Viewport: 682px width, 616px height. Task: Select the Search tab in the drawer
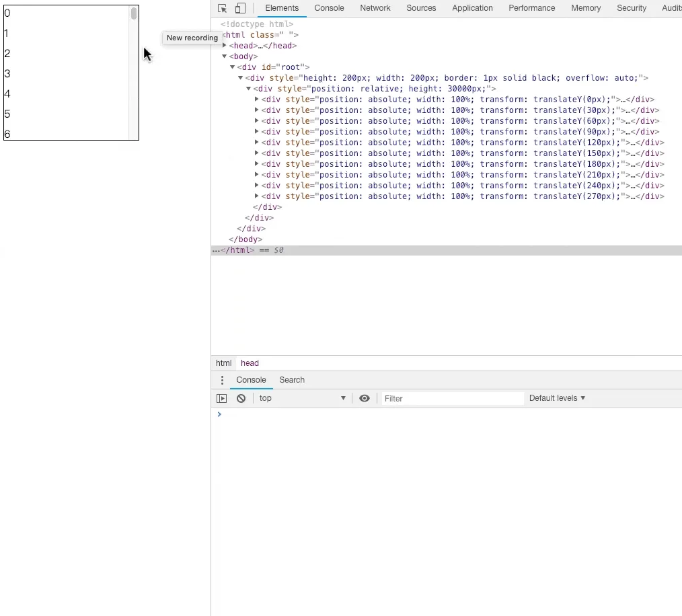(x=292, y=380)
